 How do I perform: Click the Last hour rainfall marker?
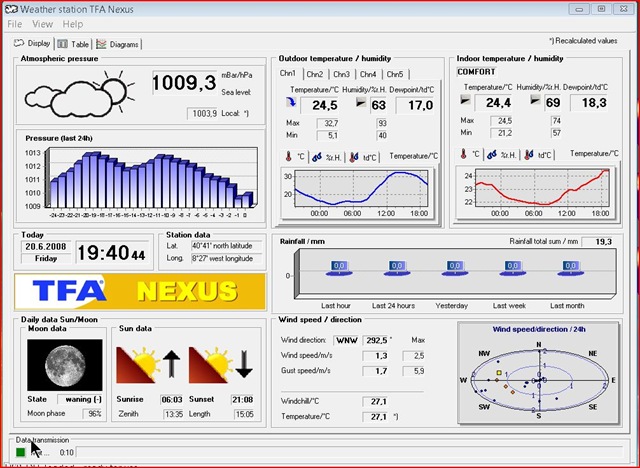pos(339,268)
